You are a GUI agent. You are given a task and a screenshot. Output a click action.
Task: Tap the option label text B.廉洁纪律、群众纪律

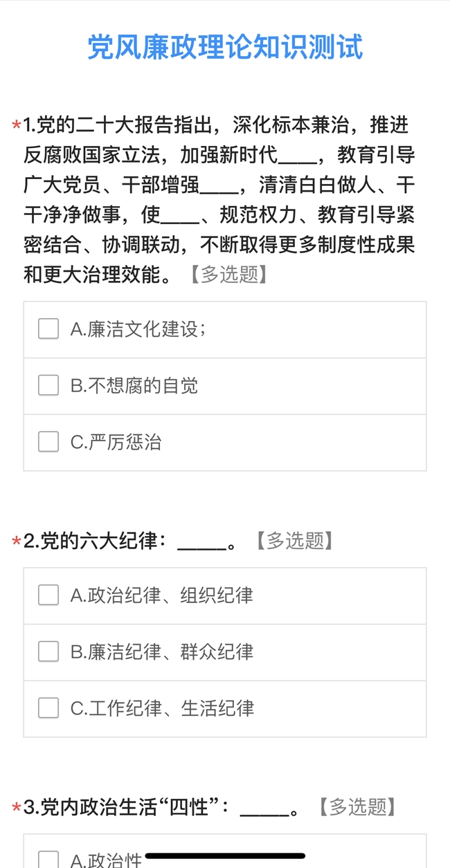(x=162, y=652)
